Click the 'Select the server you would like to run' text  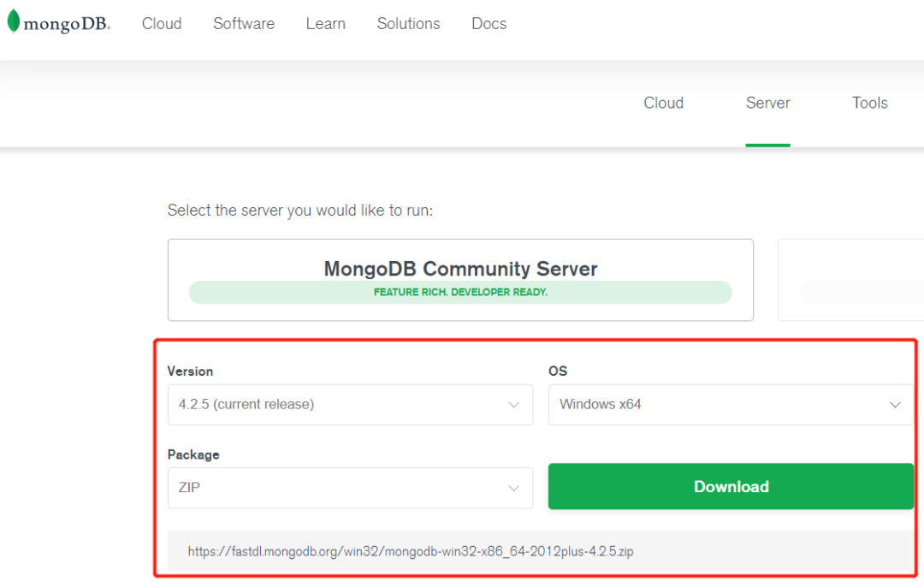300,211
